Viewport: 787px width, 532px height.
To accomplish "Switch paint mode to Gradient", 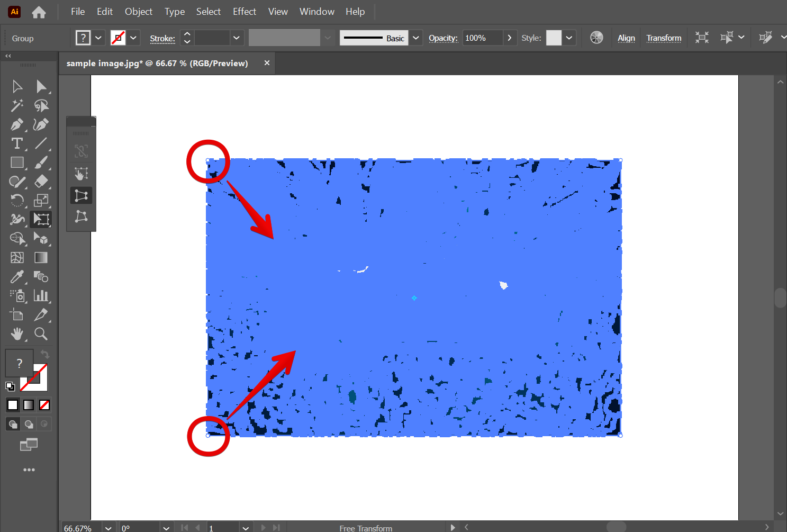I will [x=29, y=405].
